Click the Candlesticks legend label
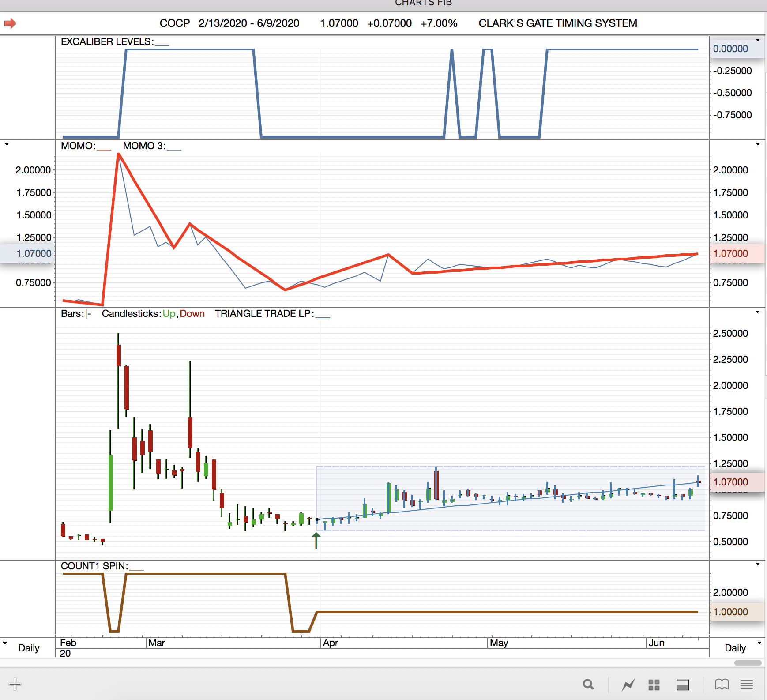The image size is (767, 700). [131, 314]
